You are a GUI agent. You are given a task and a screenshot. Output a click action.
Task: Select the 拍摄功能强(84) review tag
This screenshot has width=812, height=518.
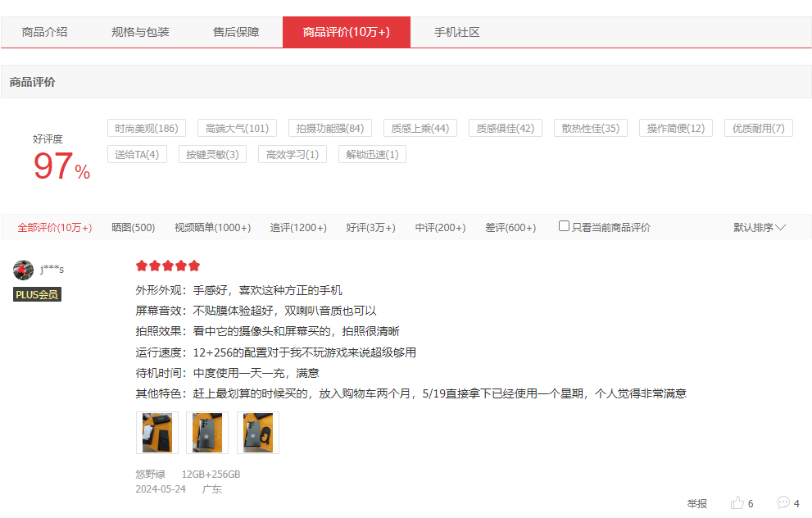tap(330, 128)
